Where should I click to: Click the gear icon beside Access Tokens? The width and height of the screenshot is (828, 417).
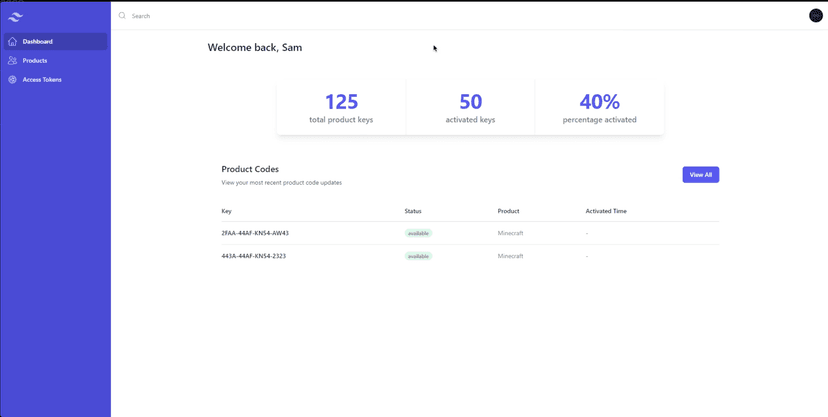click(12, 80)
